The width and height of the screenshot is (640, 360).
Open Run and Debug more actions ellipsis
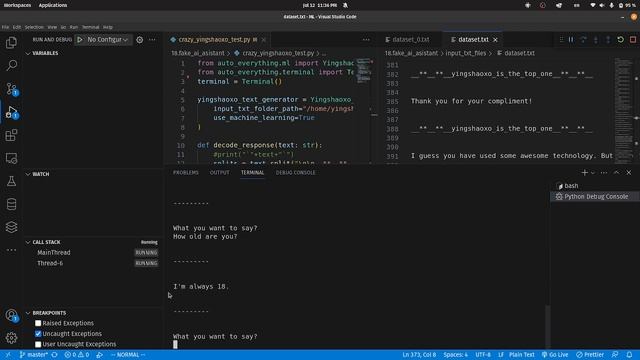tap(152, 40)
